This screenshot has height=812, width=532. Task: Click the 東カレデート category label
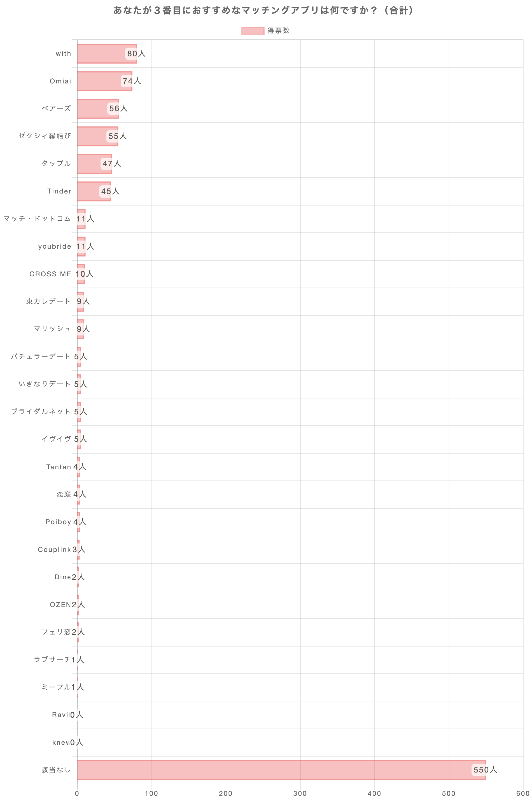coord(48,301)
